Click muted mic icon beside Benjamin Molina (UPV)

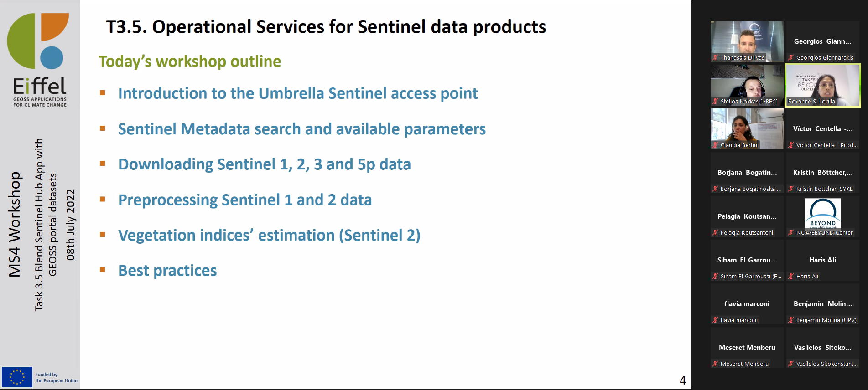[x=791, y=320]
